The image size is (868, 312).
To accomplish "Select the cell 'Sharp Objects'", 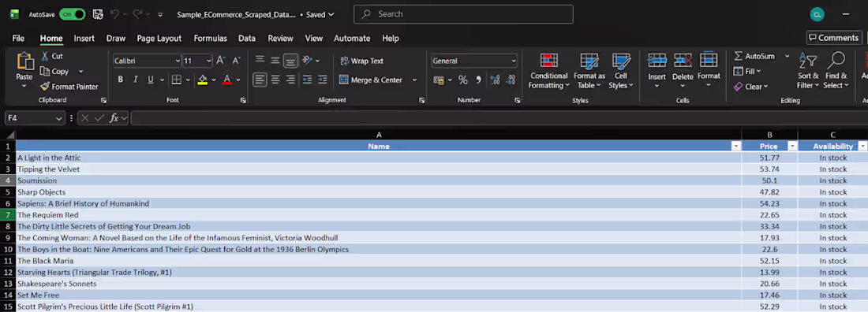I will point(379,192).
